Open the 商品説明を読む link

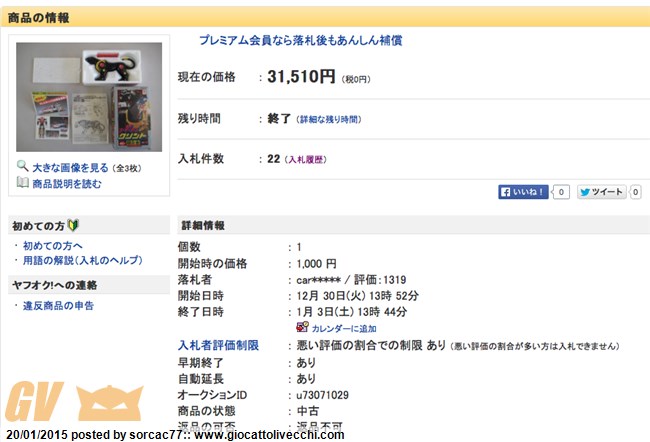[x=67, y=184]
